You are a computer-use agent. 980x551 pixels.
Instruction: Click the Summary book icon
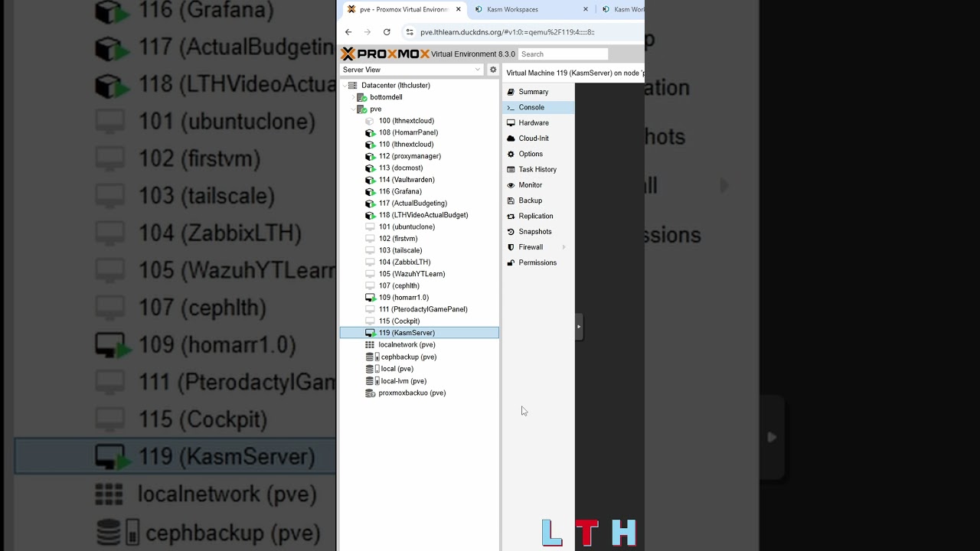click(x=511, y=92)
